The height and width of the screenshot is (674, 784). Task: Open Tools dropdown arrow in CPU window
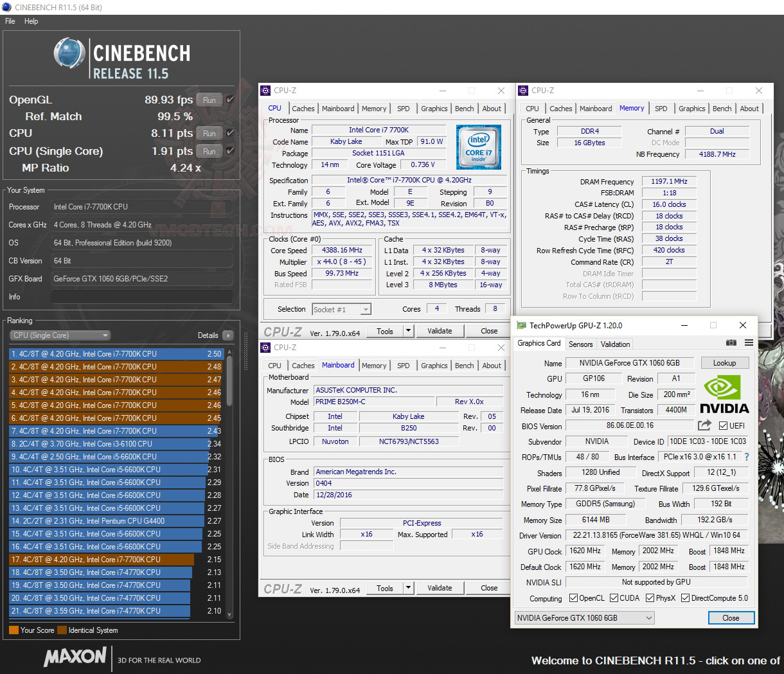408,331
